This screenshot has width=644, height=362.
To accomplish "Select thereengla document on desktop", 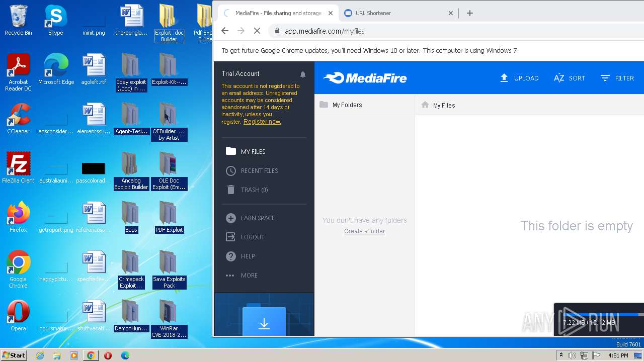I will (131, 20).
